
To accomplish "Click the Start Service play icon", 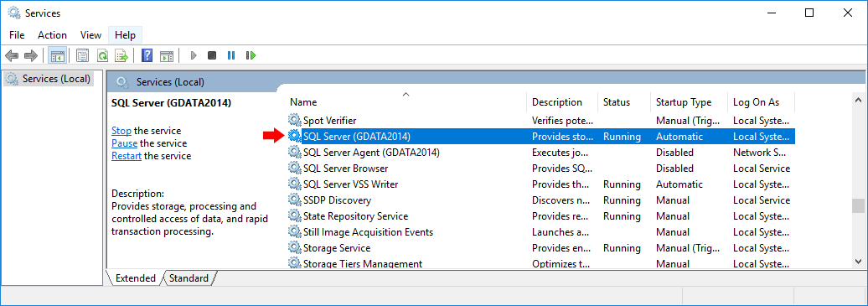I will click(194, 55).
